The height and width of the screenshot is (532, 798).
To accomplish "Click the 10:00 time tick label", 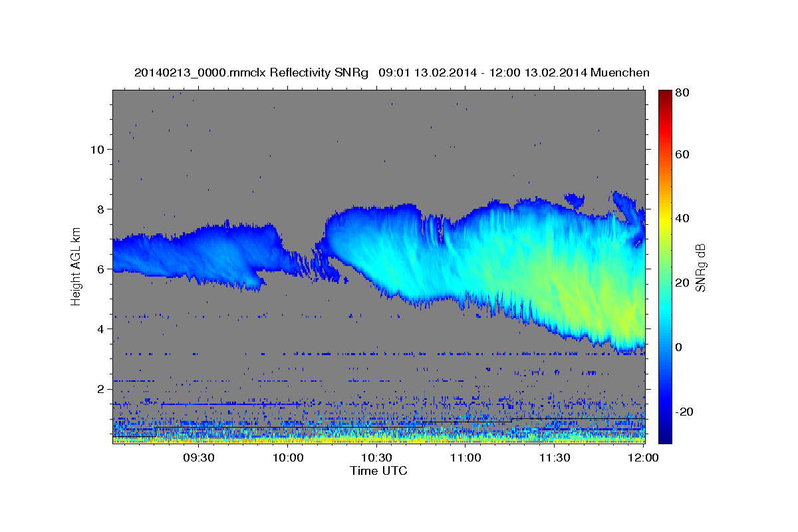I will 288,458.
